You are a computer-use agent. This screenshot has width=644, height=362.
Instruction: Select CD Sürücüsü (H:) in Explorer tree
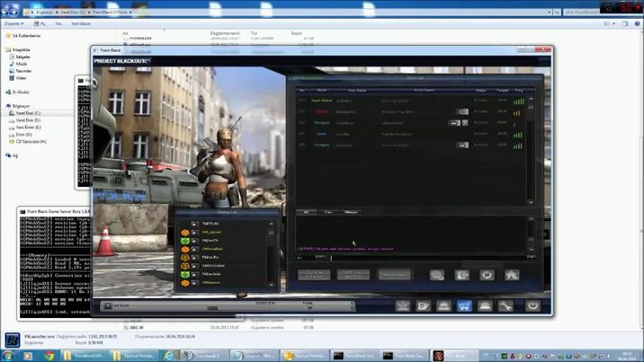tap(28, 141)
